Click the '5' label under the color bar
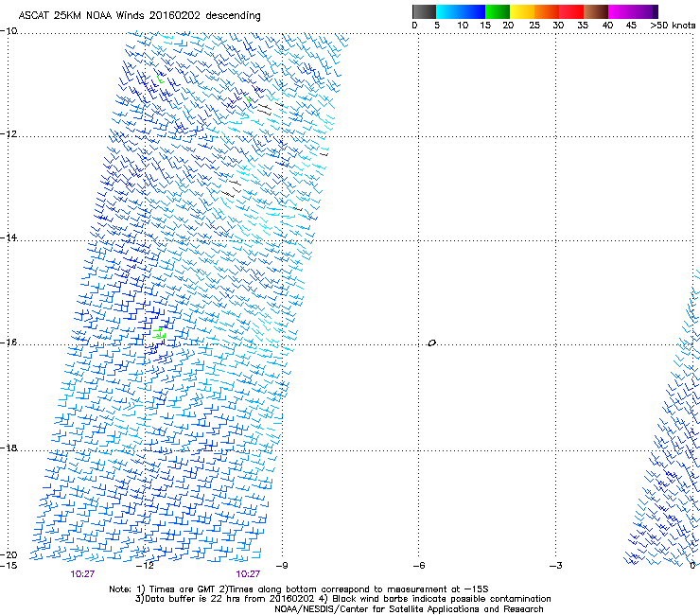Viewport: 700px width, 615px height. (437, 26)
